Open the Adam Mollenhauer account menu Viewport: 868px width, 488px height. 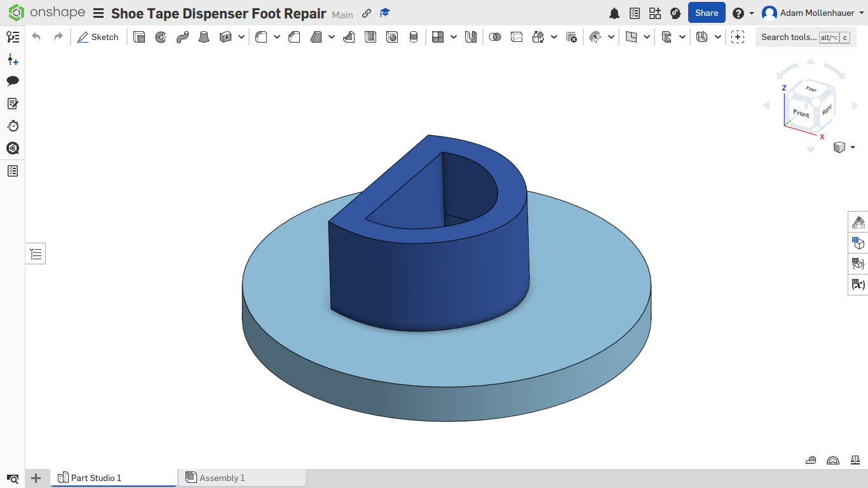tap(813, 13)
